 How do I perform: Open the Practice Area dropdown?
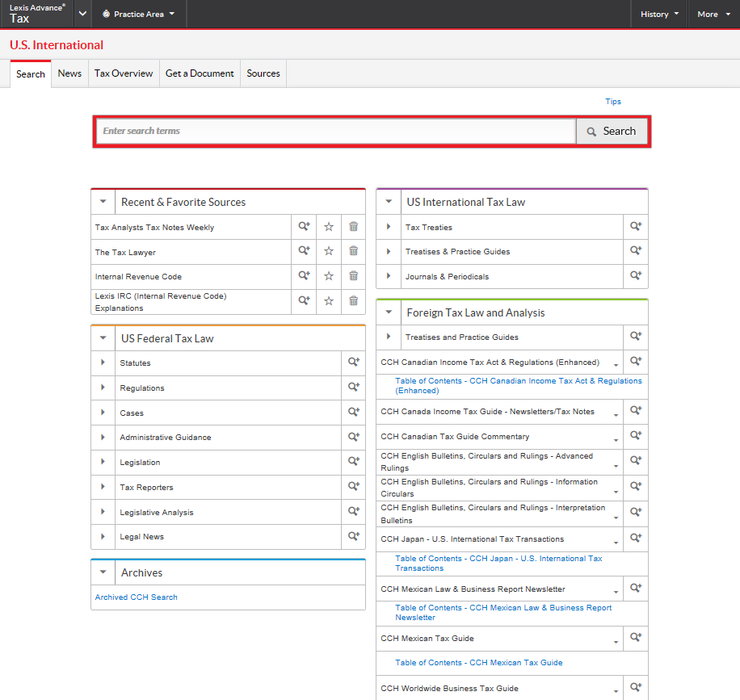point(138,15)
